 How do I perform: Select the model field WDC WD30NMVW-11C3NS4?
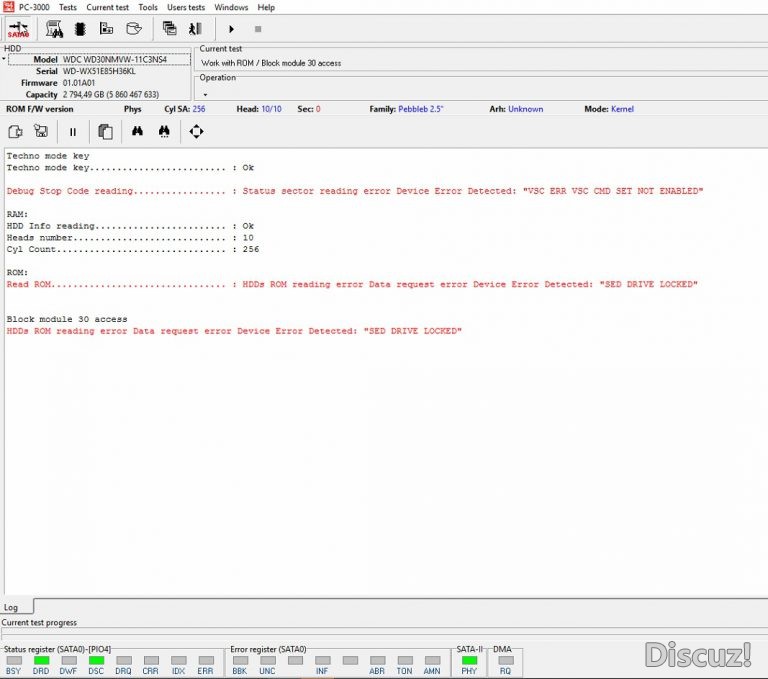click(x=99, y=59)
